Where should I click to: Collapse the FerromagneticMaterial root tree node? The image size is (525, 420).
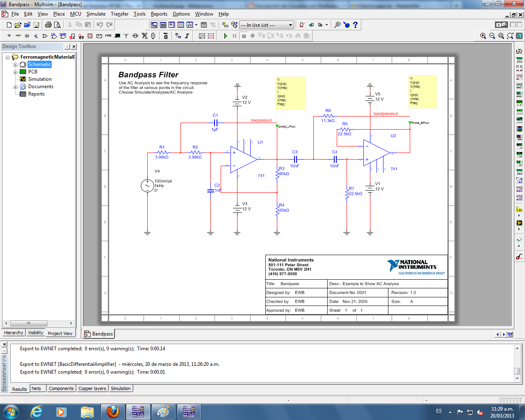8,57
